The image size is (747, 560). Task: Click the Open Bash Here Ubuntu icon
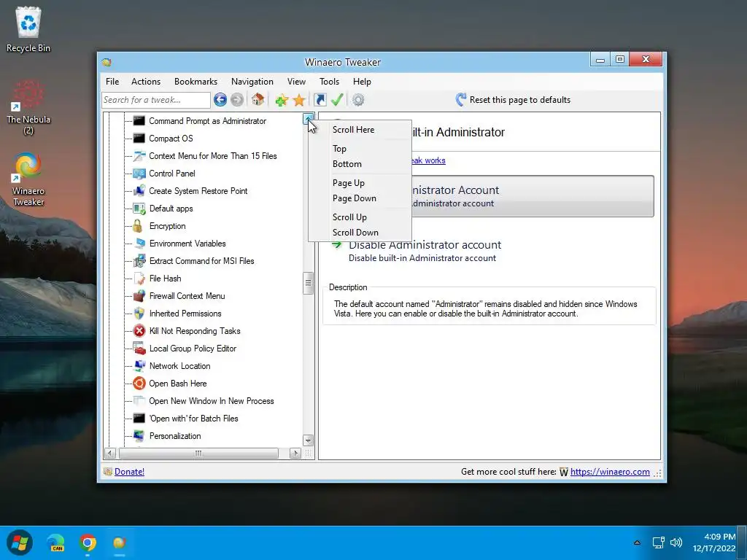click(139, 384)
